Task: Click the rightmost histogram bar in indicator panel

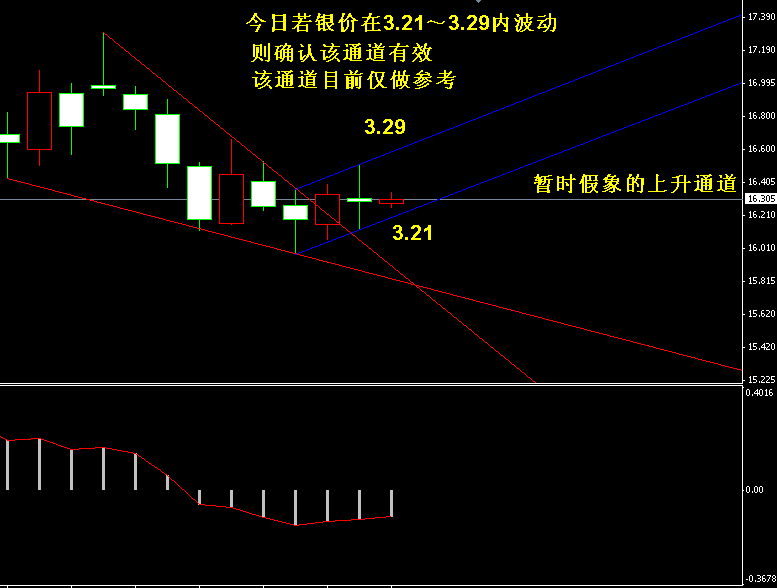Action: pyautogui.click(x=391, y=503)
